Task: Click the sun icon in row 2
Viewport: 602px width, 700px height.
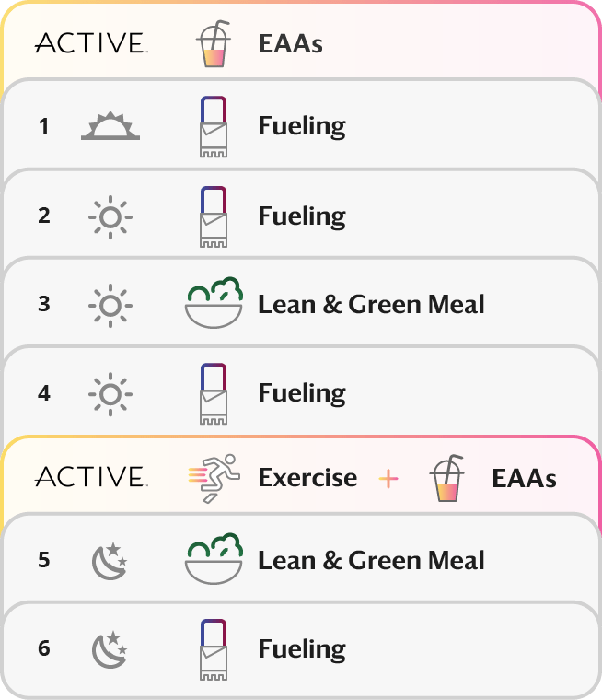Action: click(x=110, y=216)
